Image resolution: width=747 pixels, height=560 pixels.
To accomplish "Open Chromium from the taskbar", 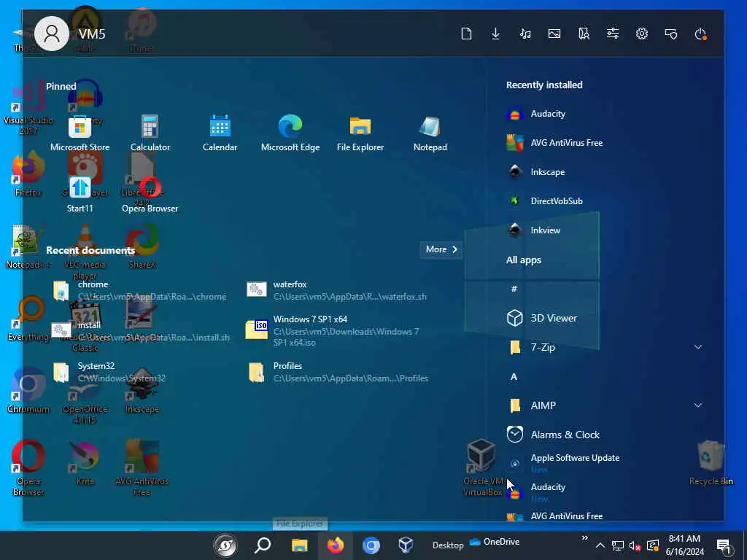I will (x=371, y=545).
